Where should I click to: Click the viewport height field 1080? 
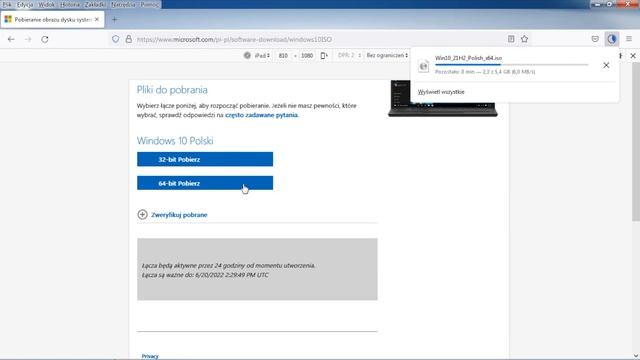tap(307, 56)
